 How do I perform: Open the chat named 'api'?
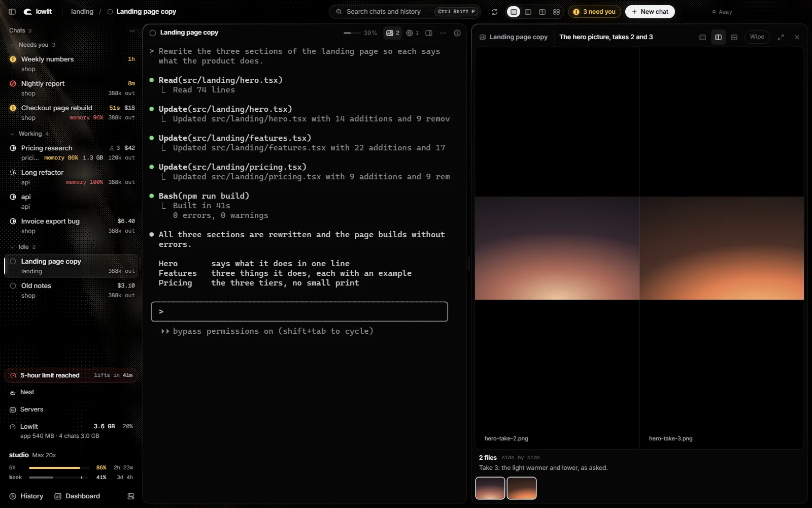[x=71, y=202]
